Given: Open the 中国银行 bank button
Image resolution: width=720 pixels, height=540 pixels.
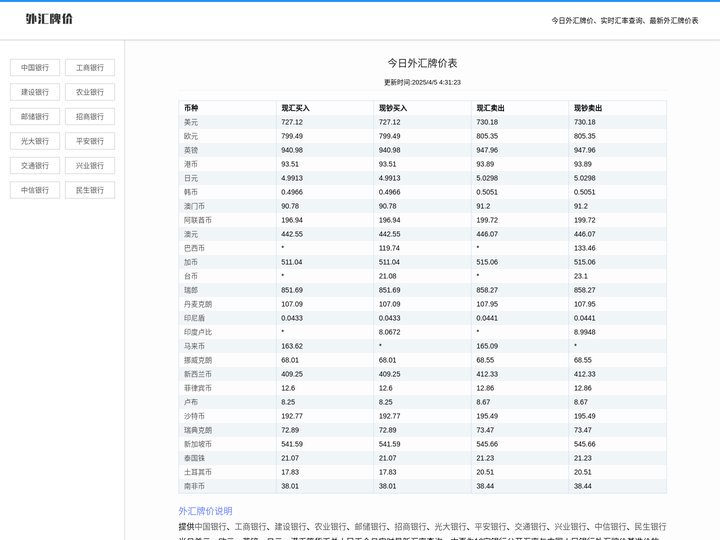Looking at the screenshot, I should (35, 68).
